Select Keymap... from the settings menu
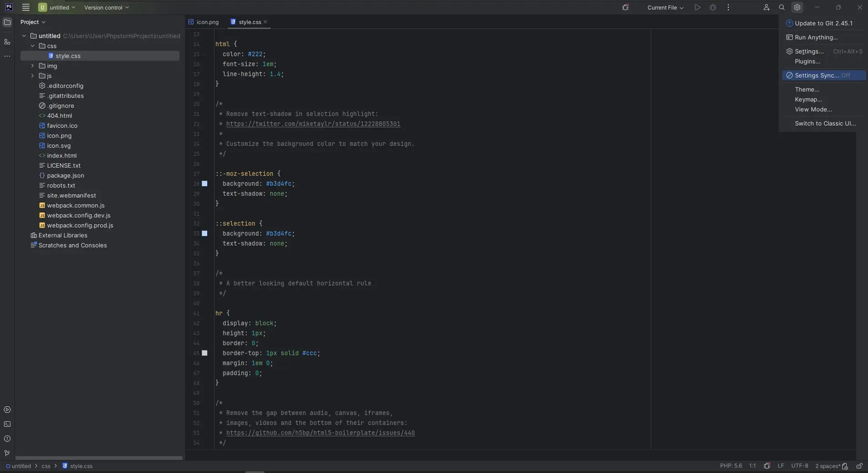The height and width of the screenshot is (473, 868). point(808,100)
